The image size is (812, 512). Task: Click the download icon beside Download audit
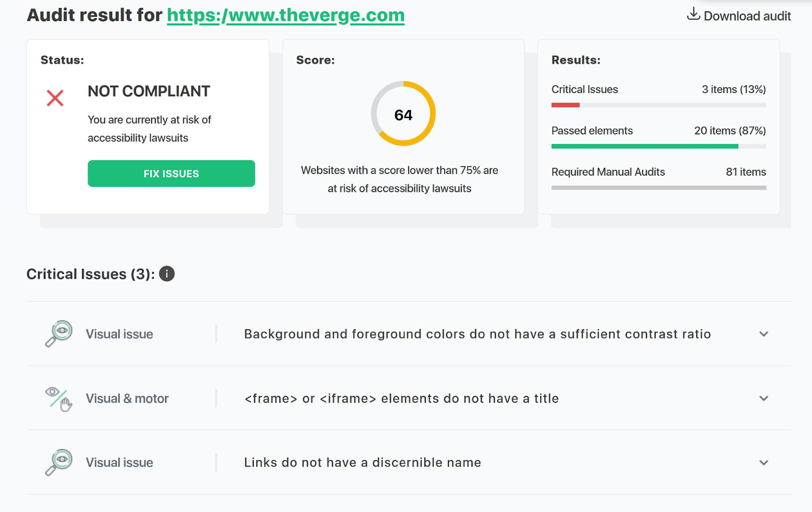click(x=693, y=14)
